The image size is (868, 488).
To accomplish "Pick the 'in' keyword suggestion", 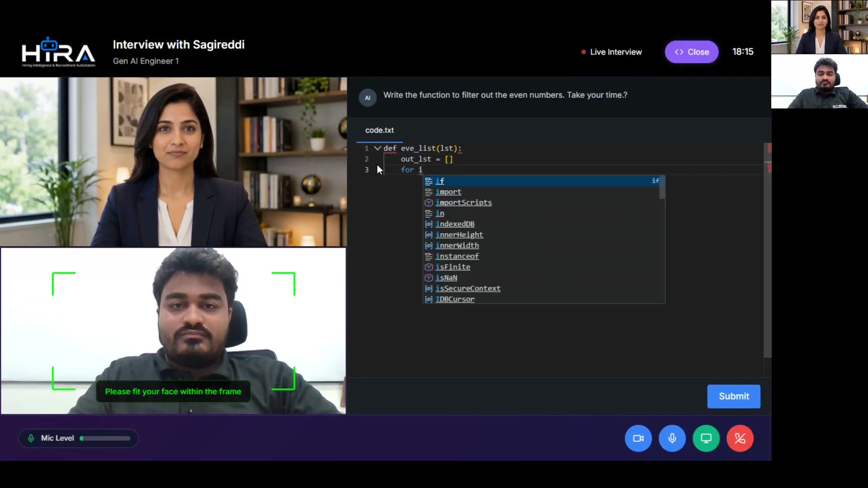I will (x=541, y=213).
